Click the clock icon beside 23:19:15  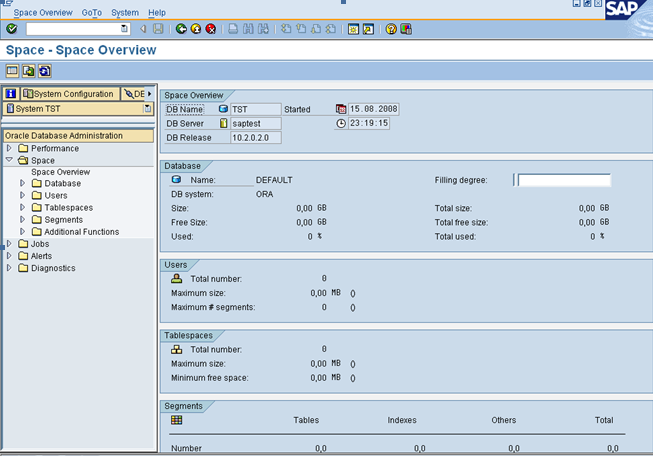pyautogui.click(x=341, y=123)
